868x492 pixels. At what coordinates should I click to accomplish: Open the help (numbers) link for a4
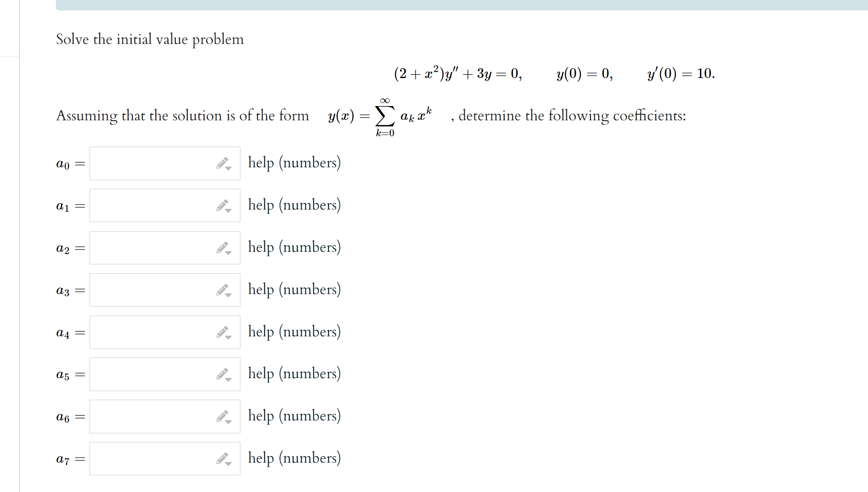click(x=294, y=332)
